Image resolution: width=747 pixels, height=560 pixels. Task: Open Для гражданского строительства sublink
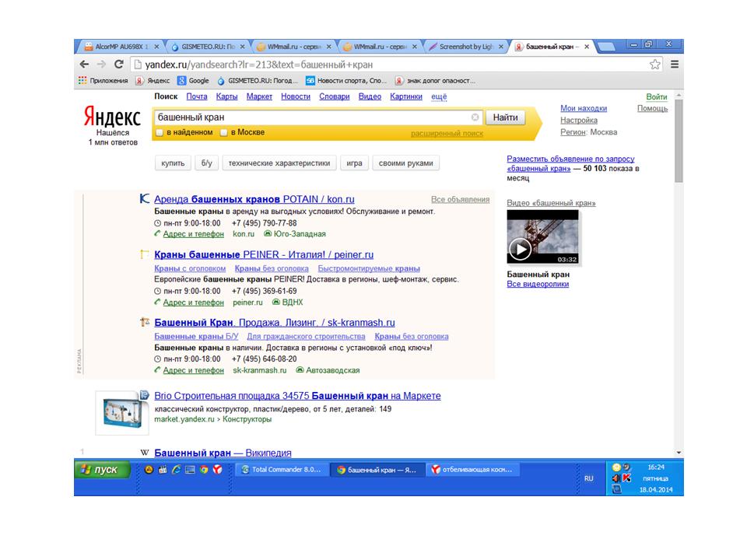coord(306,336)
